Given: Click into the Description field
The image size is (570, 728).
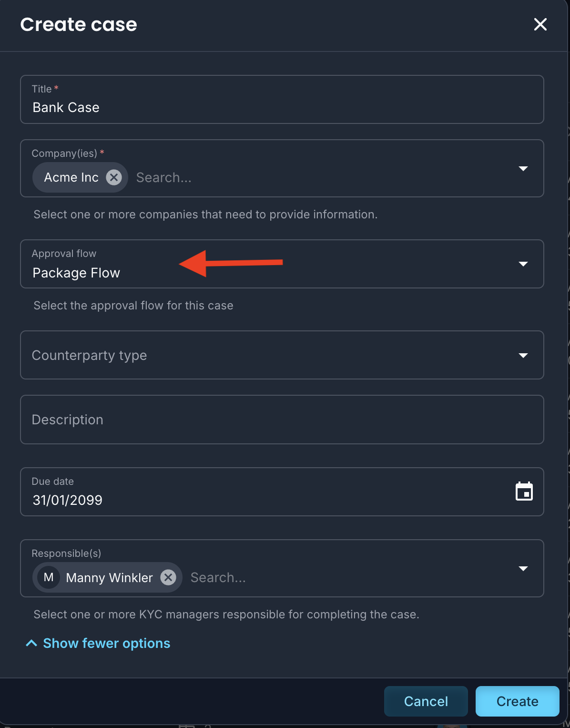Looking at the screenshot, I should click(282, 420).
